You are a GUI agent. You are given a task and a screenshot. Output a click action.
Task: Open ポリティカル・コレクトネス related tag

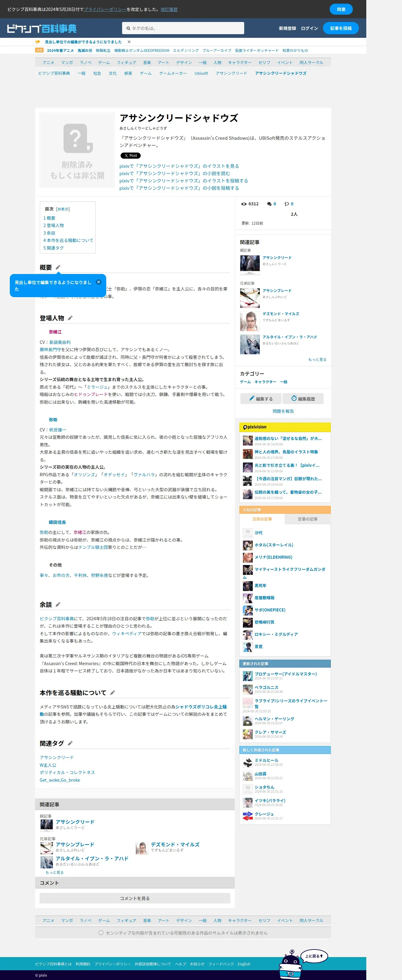coord(67,772)
